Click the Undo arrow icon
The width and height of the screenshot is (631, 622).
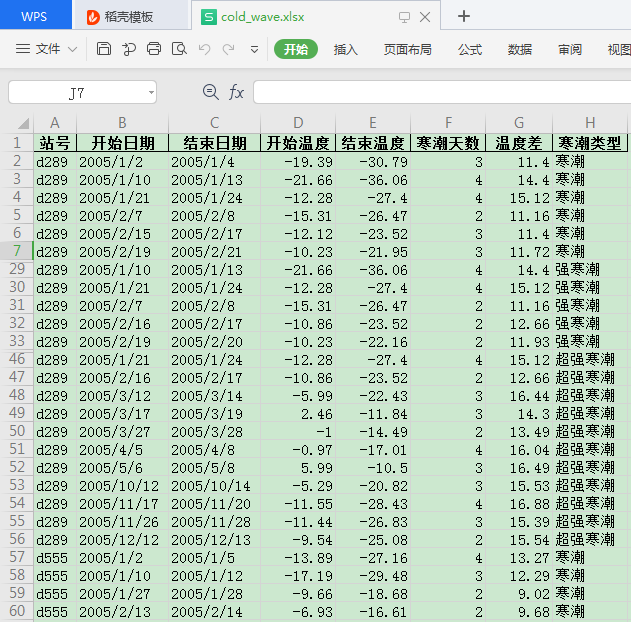pyautogui.click(x=204, y=49)
